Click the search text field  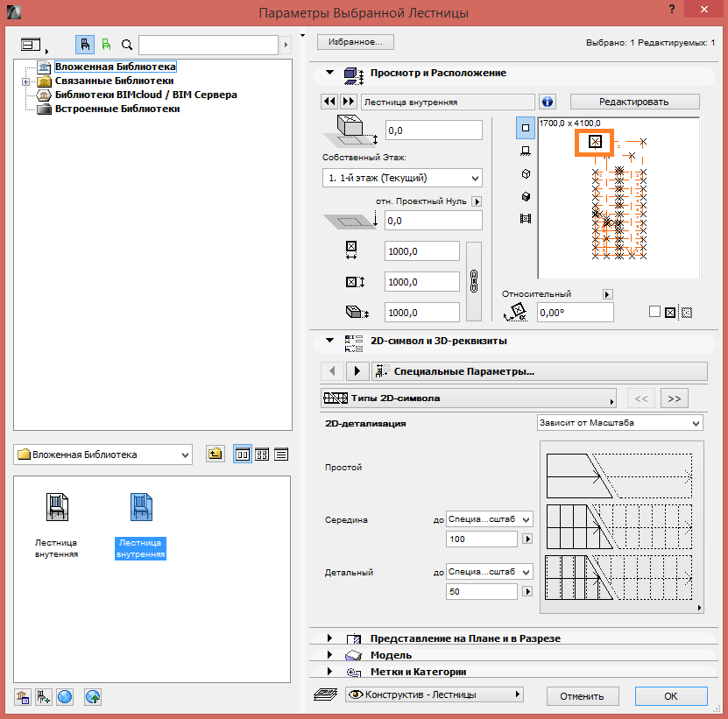[209, 45]
